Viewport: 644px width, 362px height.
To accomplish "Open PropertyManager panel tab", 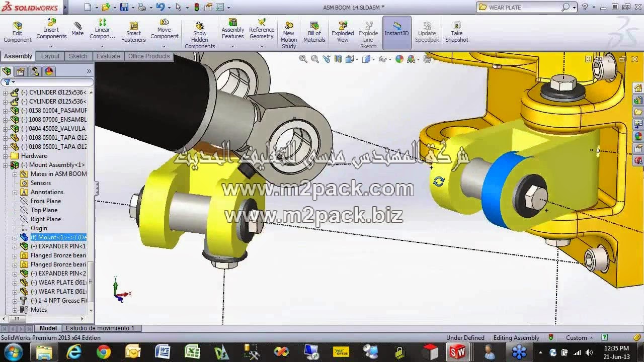I will tap(21, 71).
